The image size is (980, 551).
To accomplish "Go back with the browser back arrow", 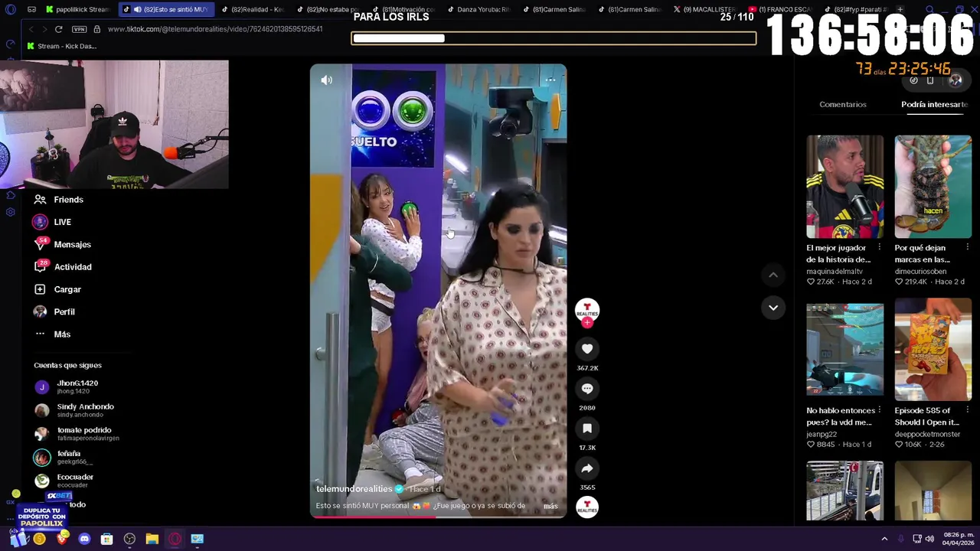I will [x=31, y=29].
